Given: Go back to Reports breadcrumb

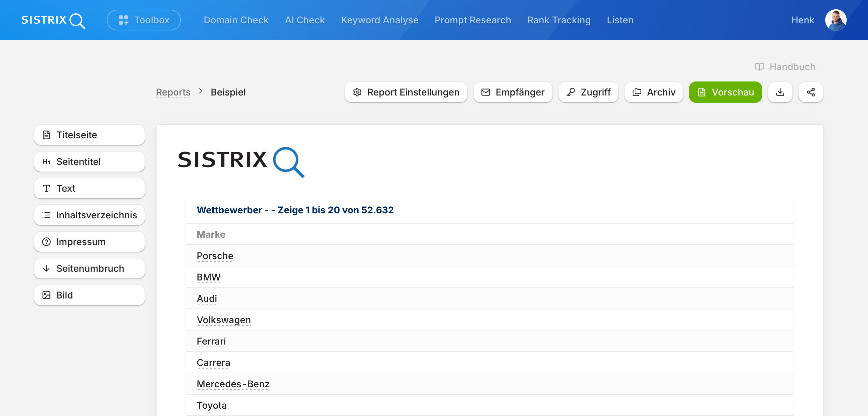Looking at the screenshot, I should 173,92.
